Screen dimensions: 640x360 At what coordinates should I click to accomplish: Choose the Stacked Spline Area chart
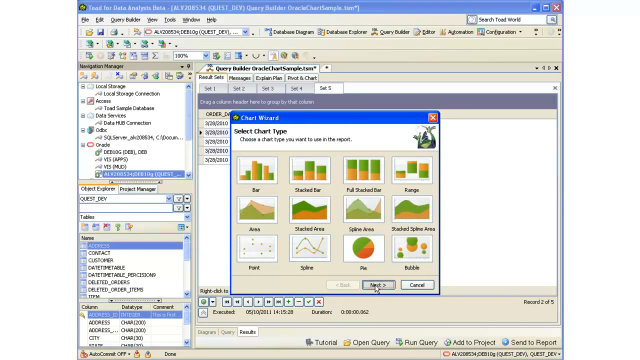pos(412,209)
